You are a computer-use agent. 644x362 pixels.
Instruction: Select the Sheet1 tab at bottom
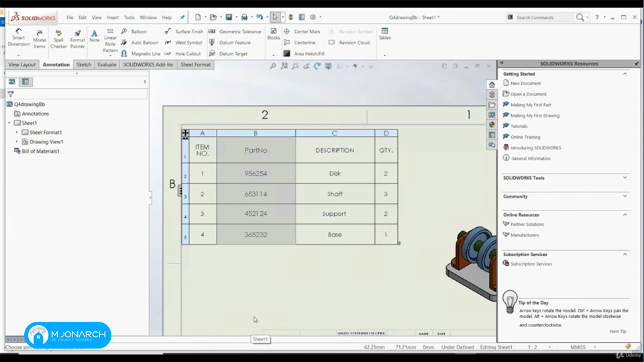tap(260, 339)
